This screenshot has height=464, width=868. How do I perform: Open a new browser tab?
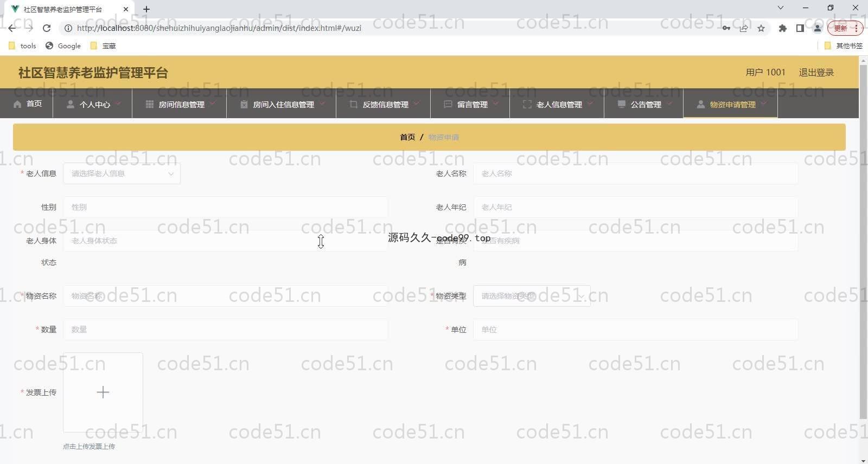coord(146,9)
